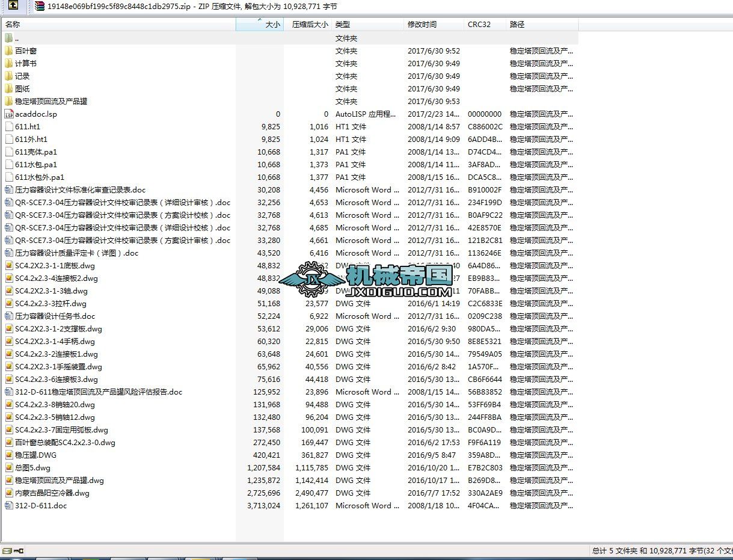This screenshot has height=560, width=733.
Task: Select file SC4.2x2.3-3拉杆.dwg
Action: coord(51,303)
